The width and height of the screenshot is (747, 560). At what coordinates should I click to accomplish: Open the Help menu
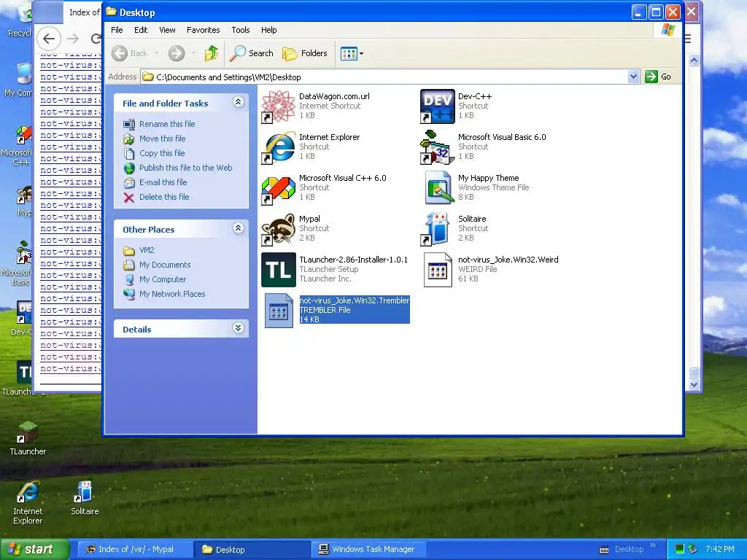click(x=268, y=30)
